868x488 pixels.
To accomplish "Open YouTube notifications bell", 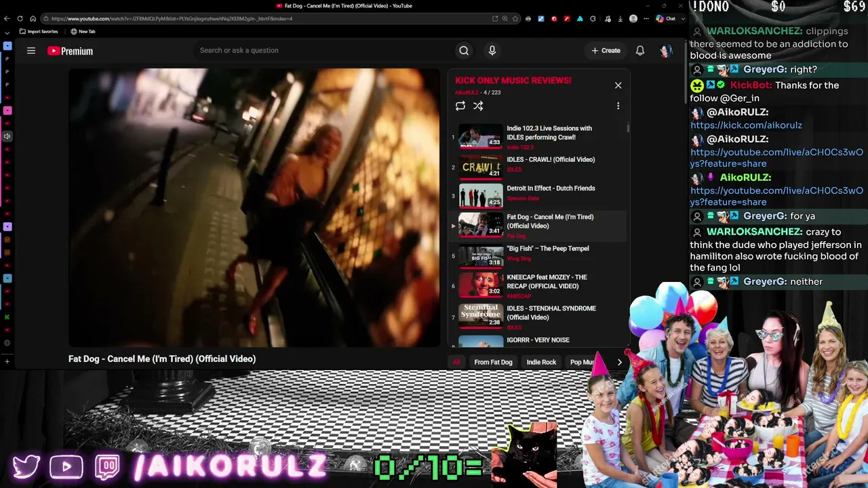I will [x=639, y=51].
